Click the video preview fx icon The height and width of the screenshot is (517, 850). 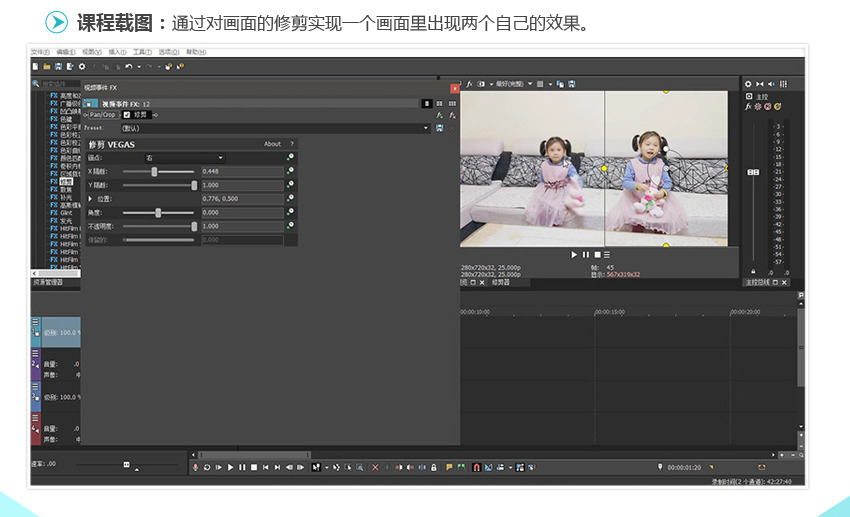pyautogui.click(x=469, y=84)
